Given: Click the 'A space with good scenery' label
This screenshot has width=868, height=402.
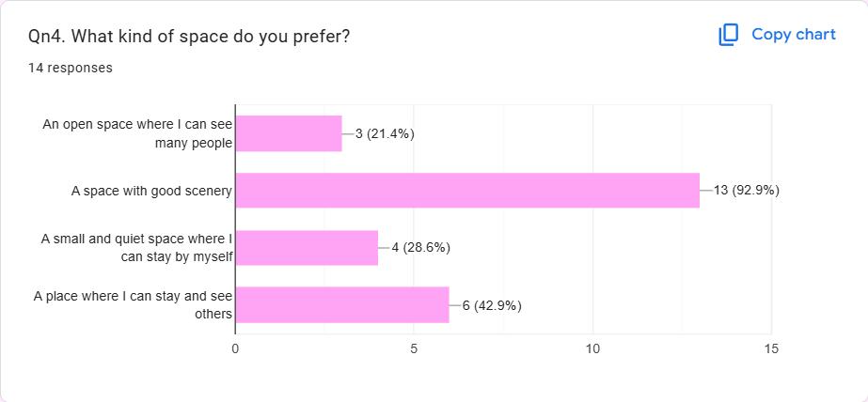Looking at the screenshot, I should 151,191.
